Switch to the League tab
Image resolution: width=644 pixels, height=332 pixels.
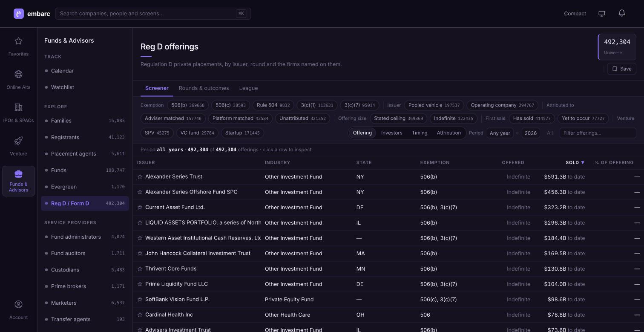[248, 88]
